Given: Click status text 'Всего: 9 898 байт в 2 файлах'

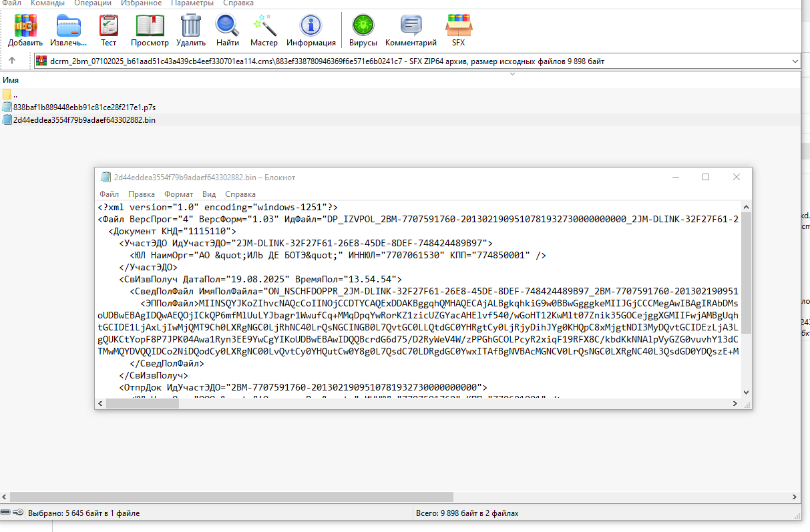Looking at the screenshot, I should pyautogui.click(x=467, y=513).
